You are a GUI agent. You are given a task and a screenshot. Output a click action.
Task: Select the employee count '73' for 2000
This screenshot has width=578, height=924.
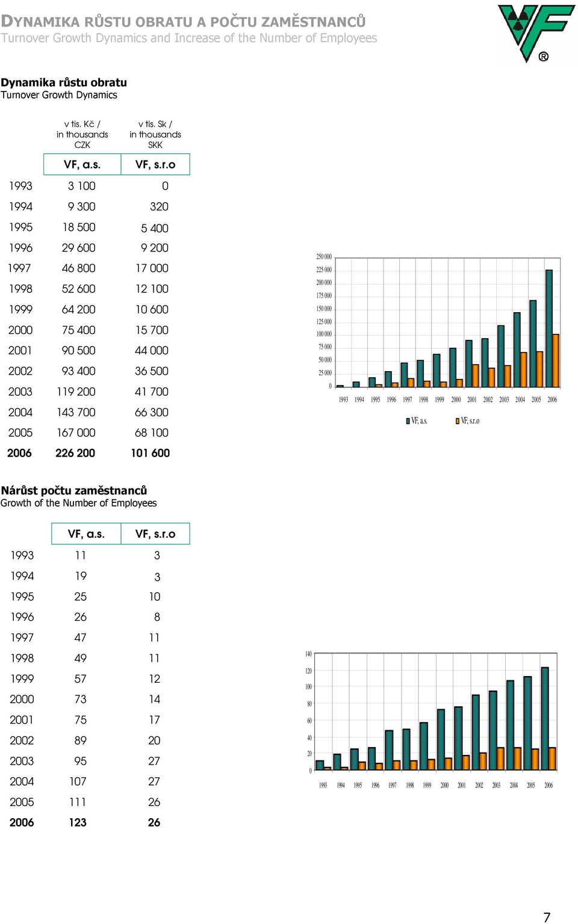[81, 699]
